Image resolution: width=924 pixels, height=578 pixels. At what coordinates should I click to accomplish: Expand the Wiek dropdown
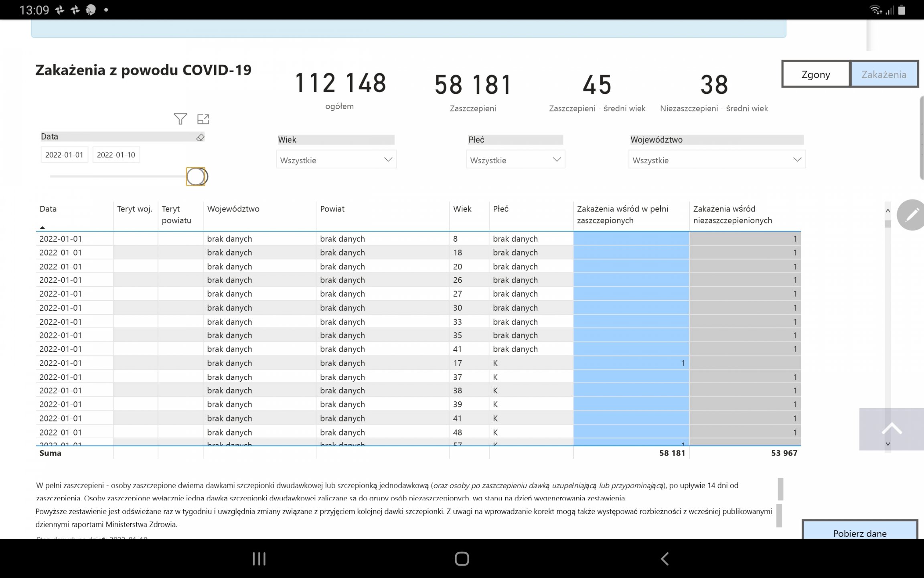click(x=336, y=160)
